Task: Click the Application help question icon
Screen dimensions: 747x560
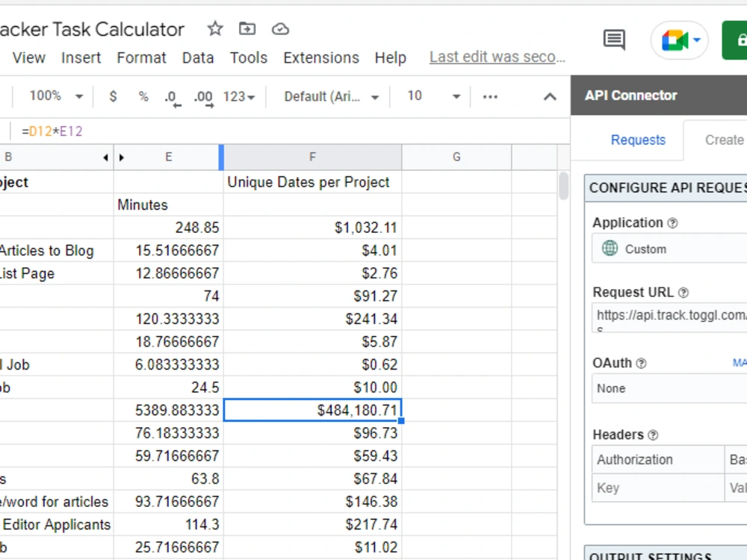Action: [672, 223]
